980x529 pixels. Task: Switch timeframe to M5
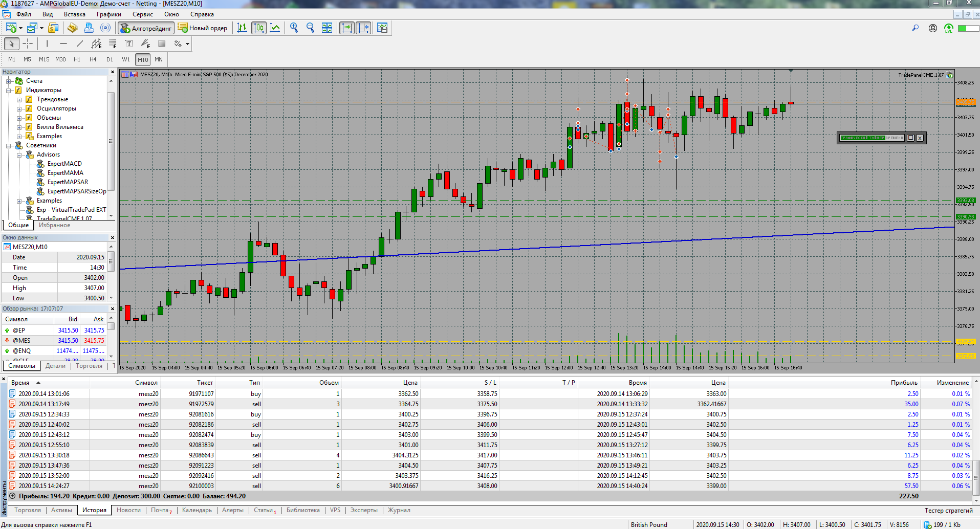point(28,59)
